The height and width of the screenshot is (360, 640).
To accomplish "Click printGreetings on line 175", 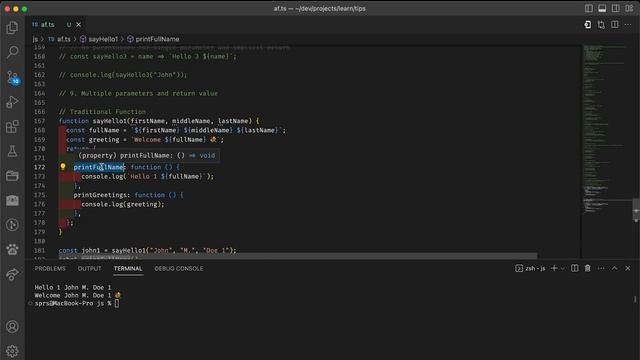I will (100, 195).
